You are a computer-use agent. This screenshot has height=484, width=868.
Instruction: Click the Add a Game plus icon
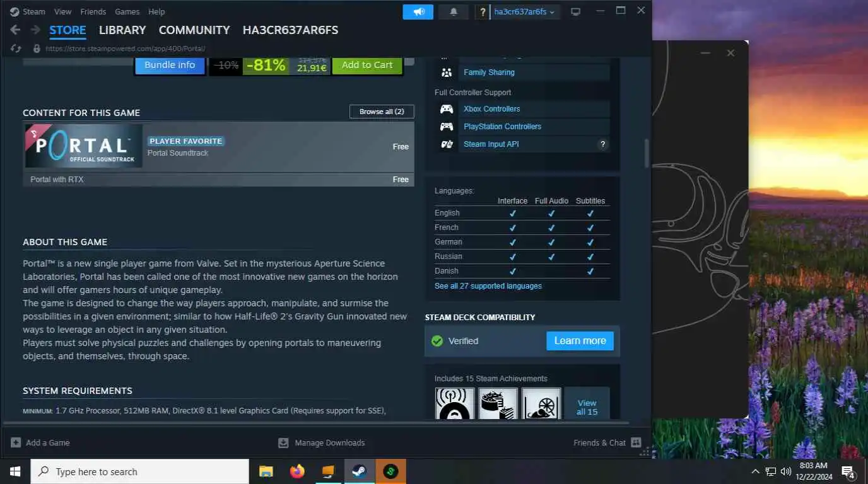tap(16, 442)
